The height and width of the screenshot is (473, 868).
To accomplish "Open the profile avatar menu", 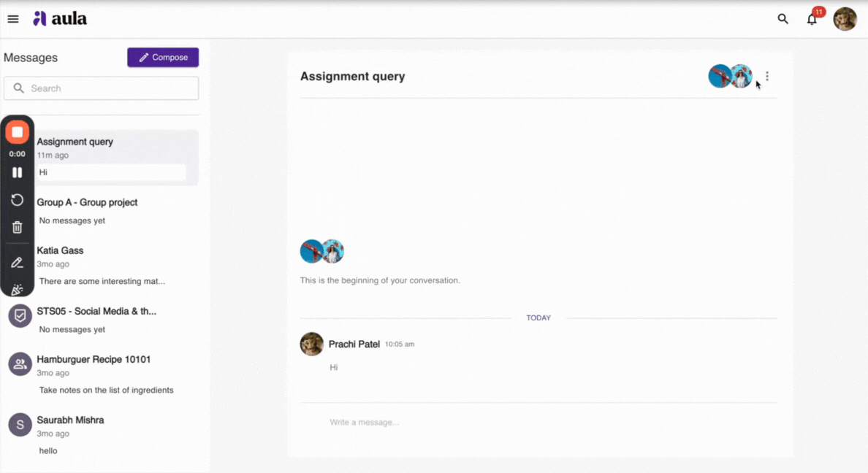I will (x=845, y=19).
